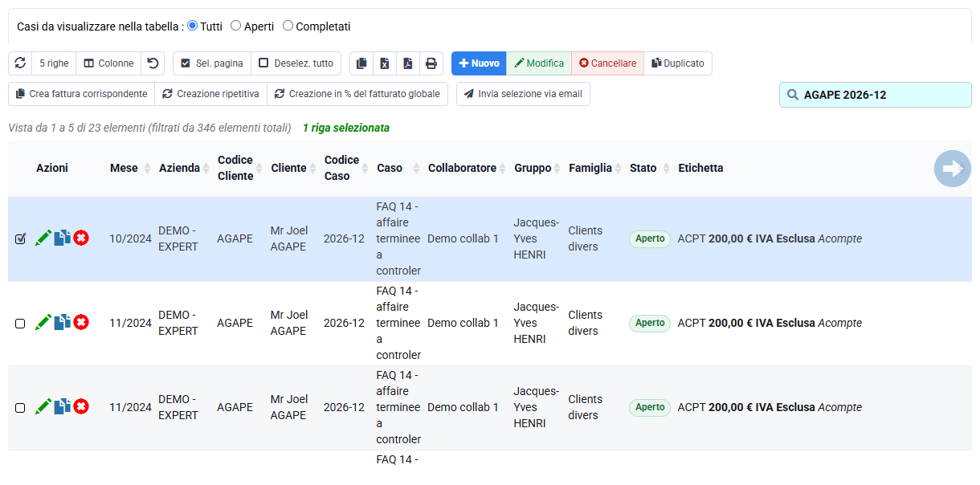
Task: Click the AGAPE 2026-12 search field
Action: (x=876, y=95)
